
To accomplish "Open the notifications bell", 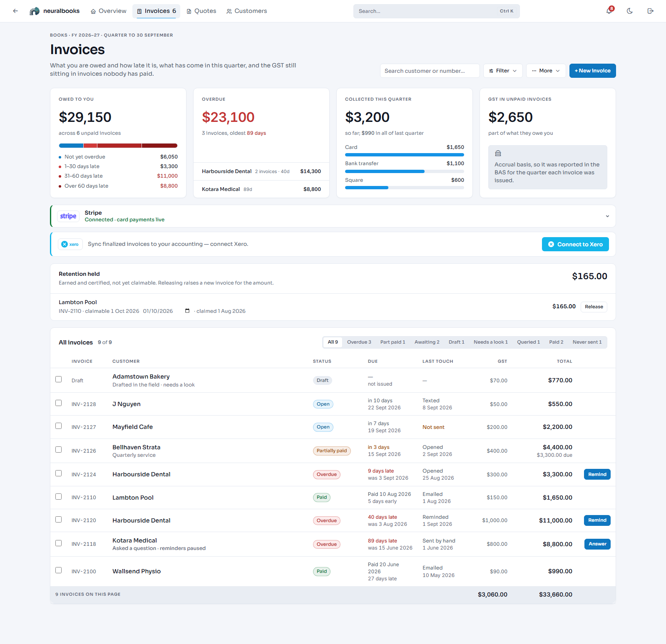I will [x=609, y=11].
